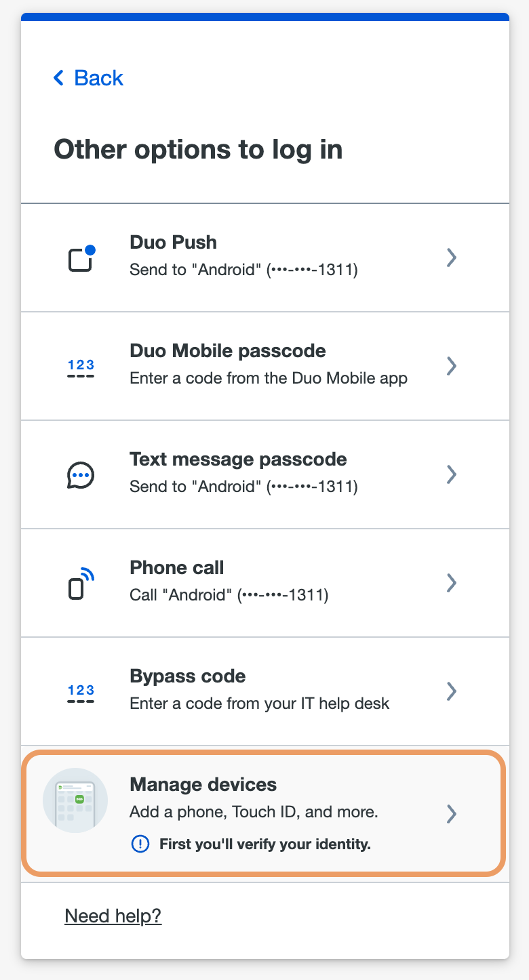This screenshot has width=529, height=980.
Task: Choose the Bypass code option
Action: 264,690
